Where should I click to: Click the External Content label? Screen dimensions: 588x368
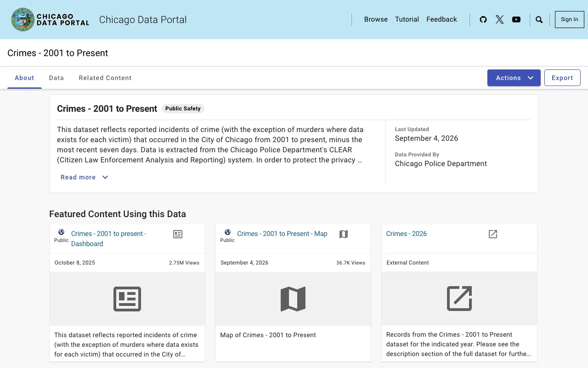pyautogui.click(x=408, y=263)
